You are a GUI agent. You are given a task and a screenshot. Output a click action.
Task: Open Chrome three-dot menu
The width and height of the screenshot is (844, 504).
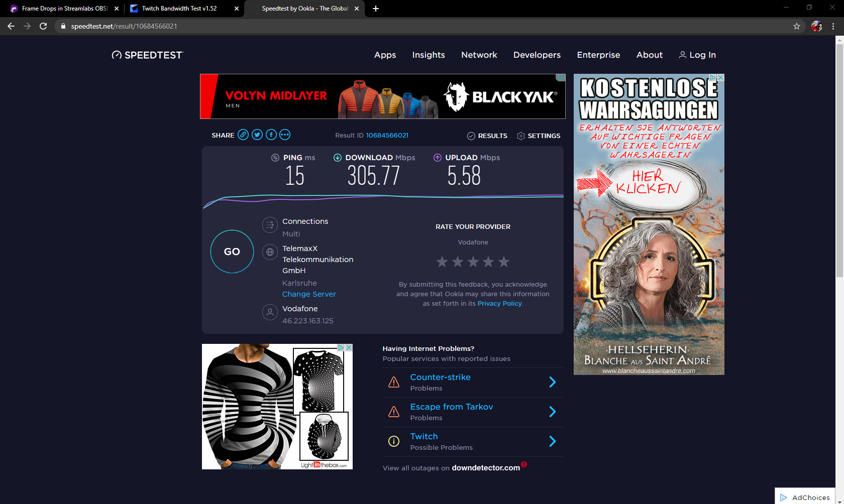pyautogui.click(x=833, y=26)
